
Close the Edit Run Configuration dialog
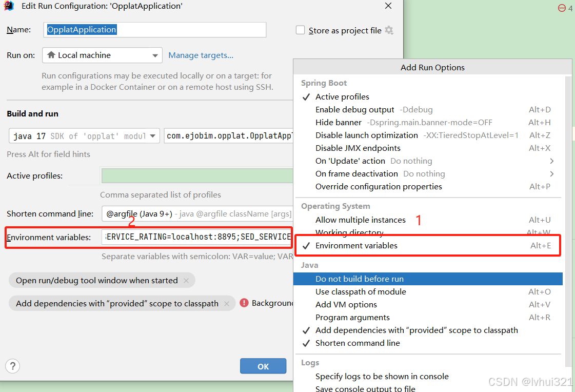388,6
